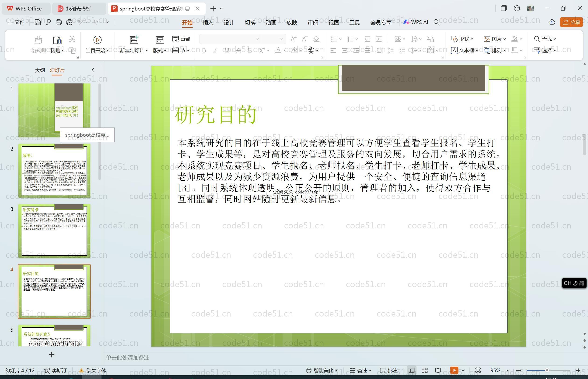
Task: Select slide 3 thumbnail 研究背景
Action: (x=54, y=231)
